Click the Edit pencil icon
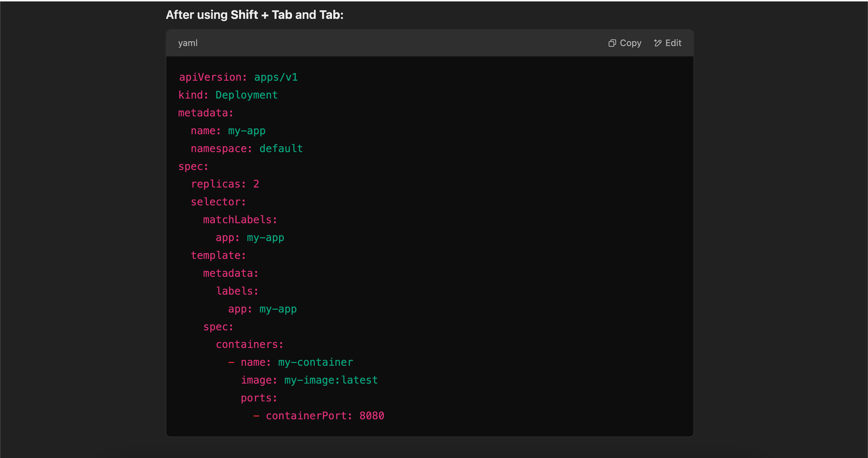868x458 pixels. (x=657, y=43)
